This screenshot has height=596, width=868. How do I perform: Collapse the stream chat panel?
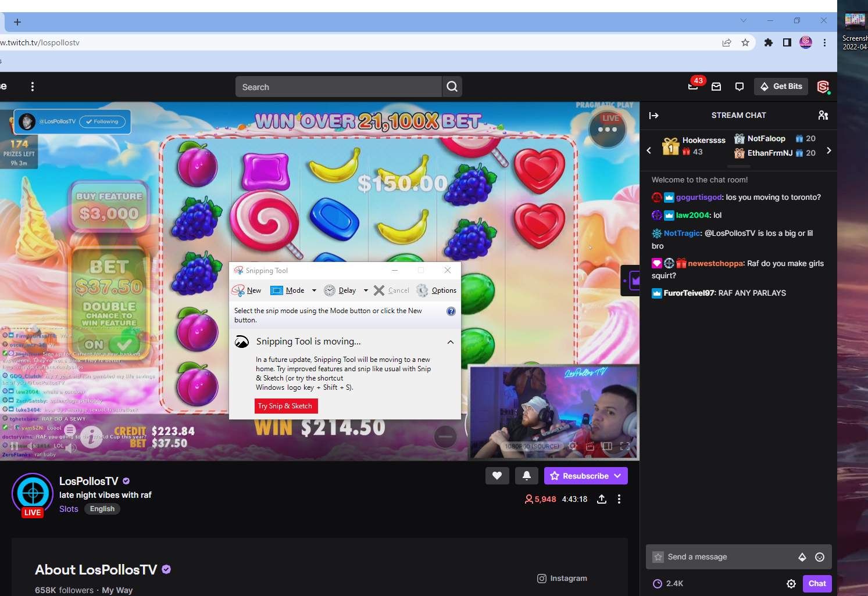point(654,116)
